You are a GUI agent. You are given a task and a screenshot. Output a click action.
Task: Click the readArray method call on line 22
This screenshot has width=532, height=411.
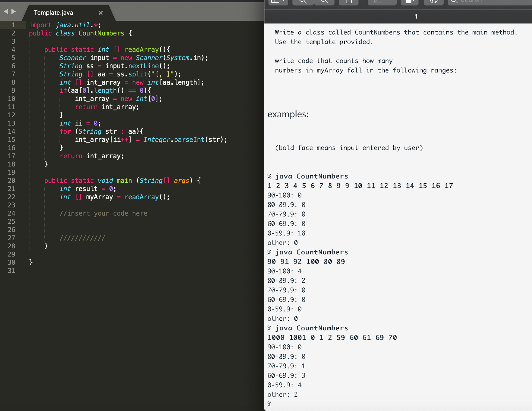142,197
